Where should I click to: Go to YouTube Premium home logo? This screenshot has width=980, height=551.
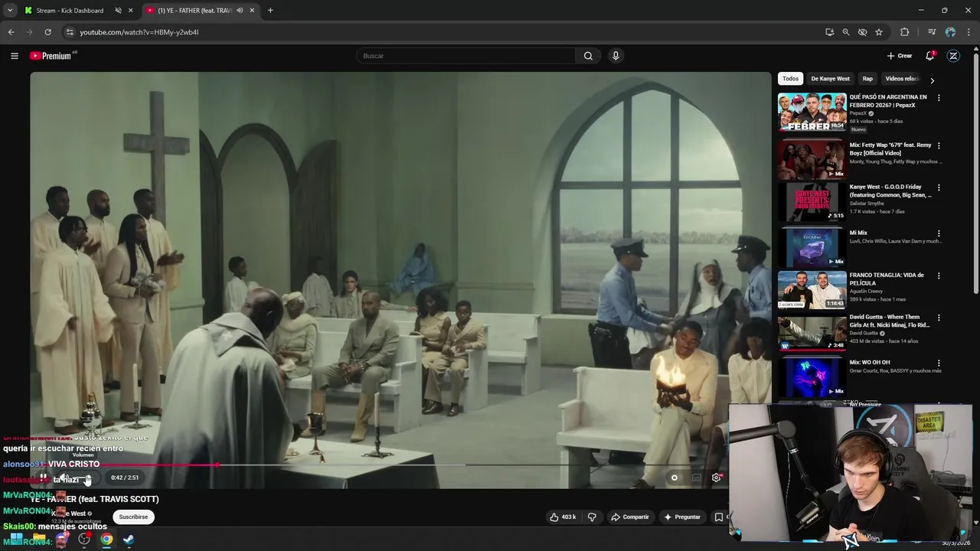coord(53,56)
